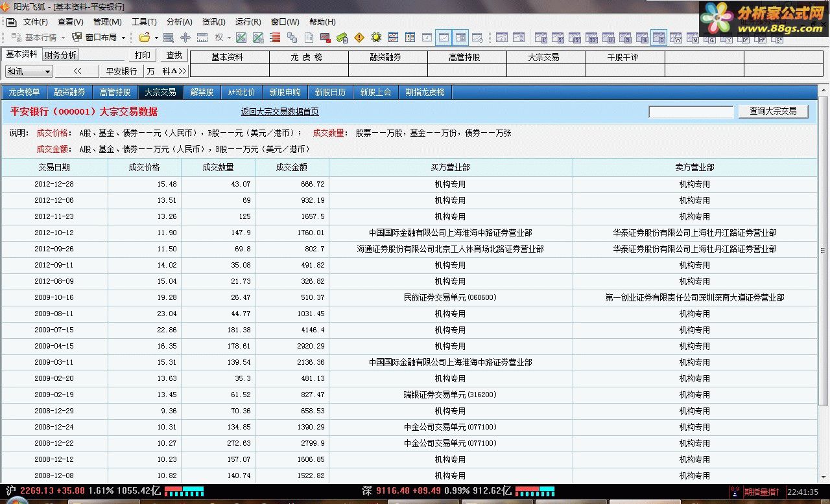Select the 1-minute period chart icon
Image resolution: width=830 pixels, height=504 pixels.
(x=541, y=38)
